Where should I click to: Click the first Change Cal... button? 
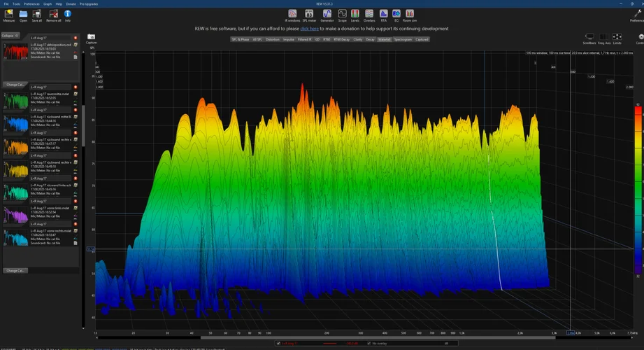coord(16,84)
